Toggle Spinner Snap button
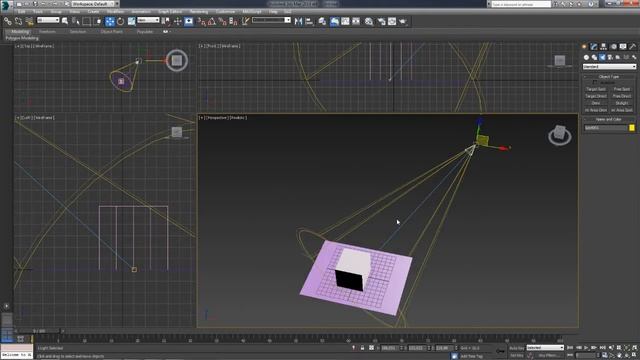The image size is (640, 360). [233, 21]
